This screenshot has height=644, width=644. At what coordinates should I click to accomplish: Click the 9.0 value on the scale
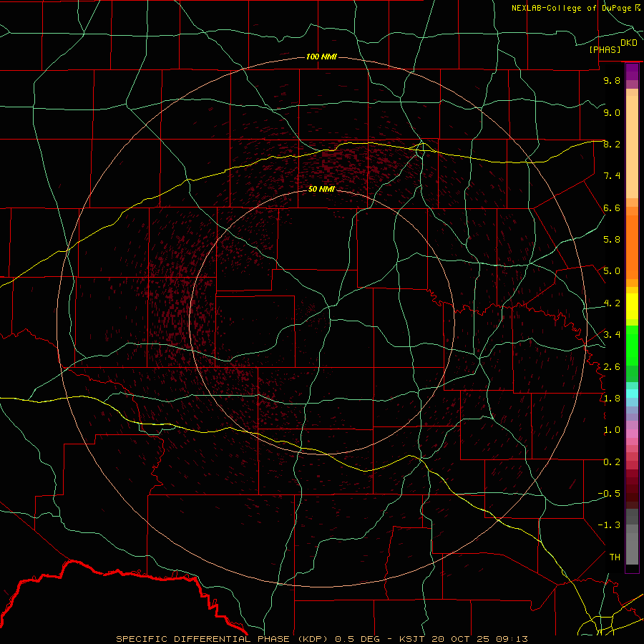[x=612, y=112]
